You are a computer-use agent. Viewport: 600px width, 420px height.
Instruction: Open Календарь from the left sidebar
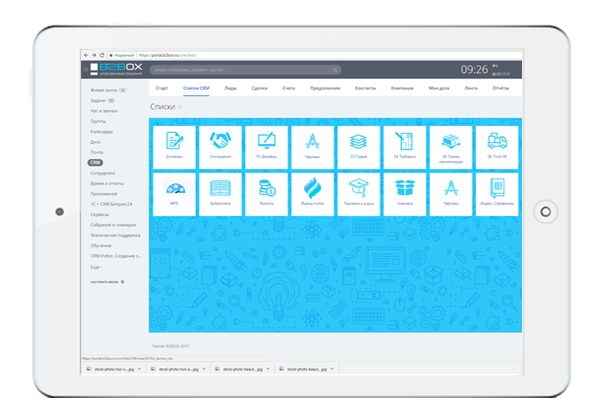101,131
